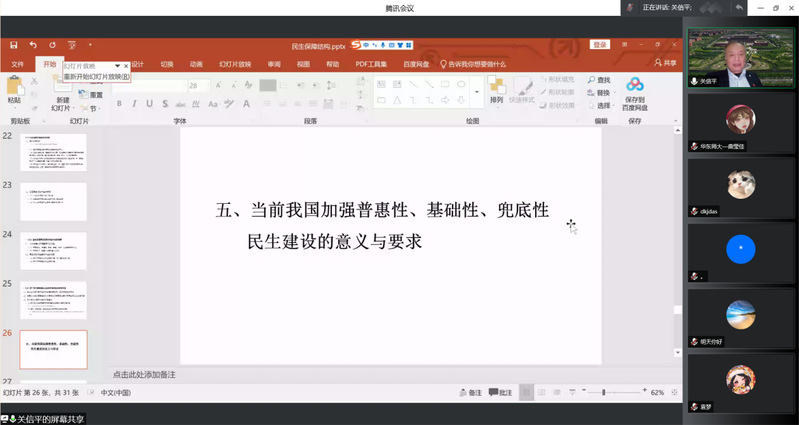
Task: Select the text box shape in gallery
Action: [x=381, y=84]
